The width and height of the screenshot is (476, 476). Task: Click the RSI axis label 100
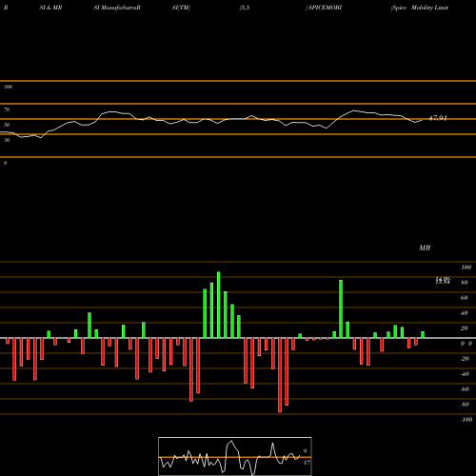pyautogui.click(x=8, y=87)
